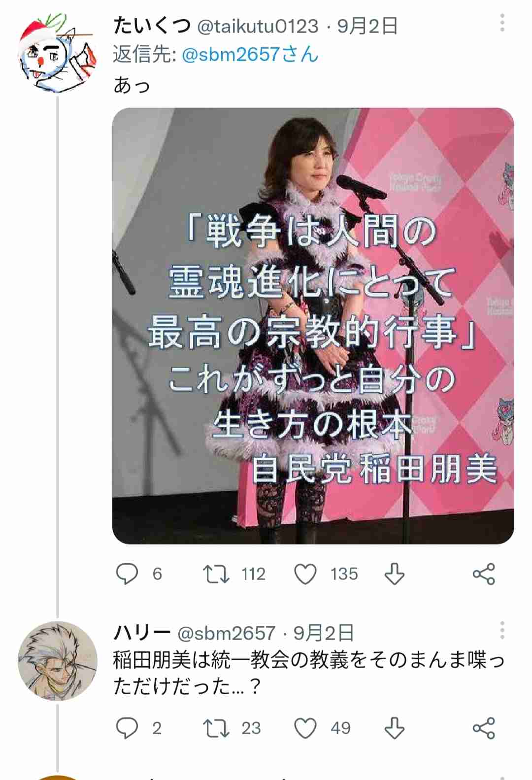
Task: Like the tweet with 135 likes
Action: click(305, 574)
